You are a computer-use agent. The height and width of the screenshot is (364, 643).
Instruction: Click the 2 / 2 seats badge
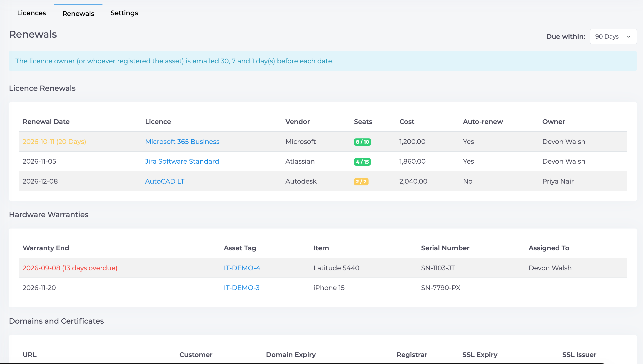coord(361,182)
